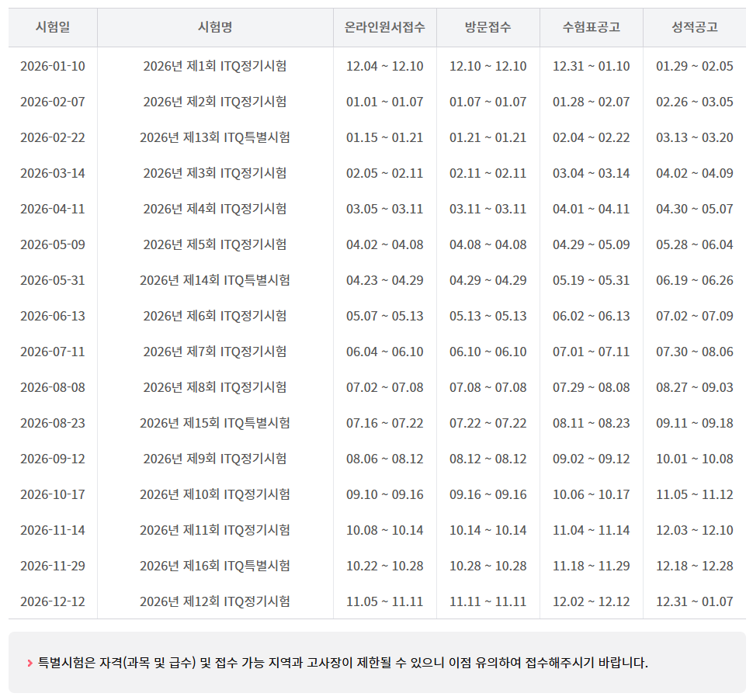Select 2026년 제6회 ITQ정기시험 exam name
The image size is (753, 700).
[x=215, y=316]
